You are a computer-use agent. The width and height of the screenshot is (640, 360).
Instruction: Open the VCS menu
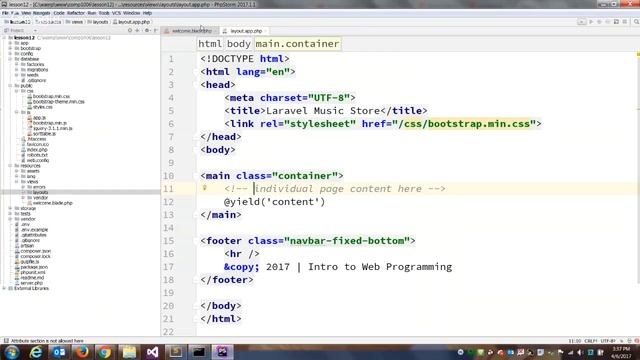click(116, 13)
